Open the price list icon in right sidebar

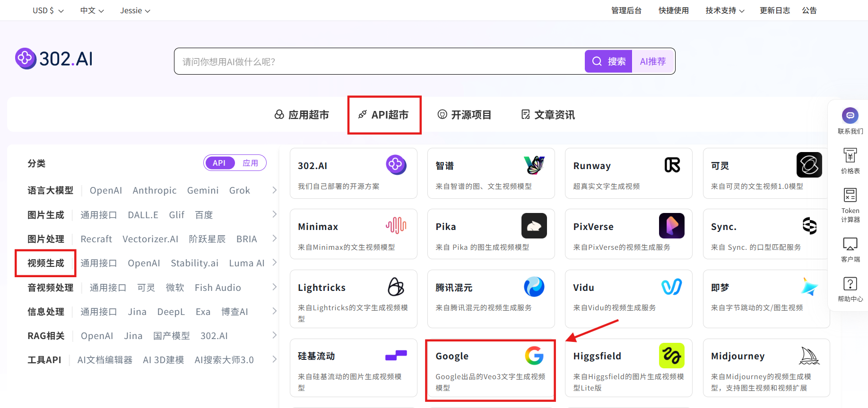click(x=850, y=156)
